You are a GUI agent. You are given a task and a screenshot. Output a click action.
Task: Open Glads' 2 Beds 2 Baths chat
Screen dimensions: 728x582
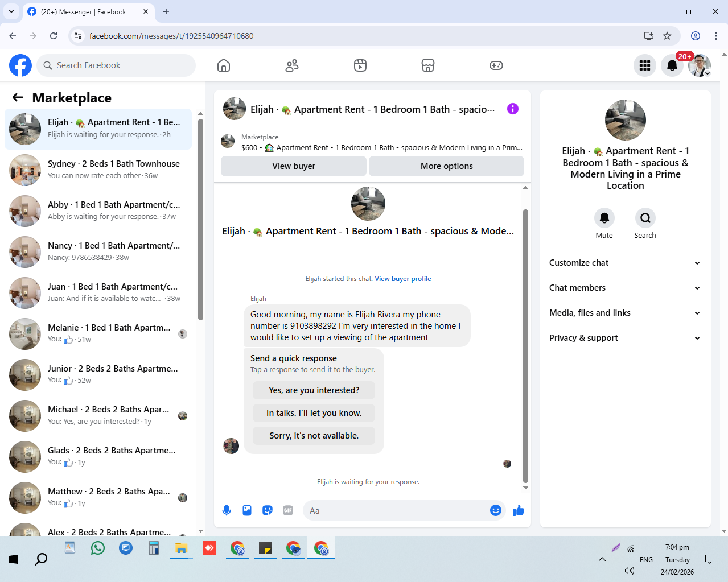pyautogui.click(x=98, y=457)
